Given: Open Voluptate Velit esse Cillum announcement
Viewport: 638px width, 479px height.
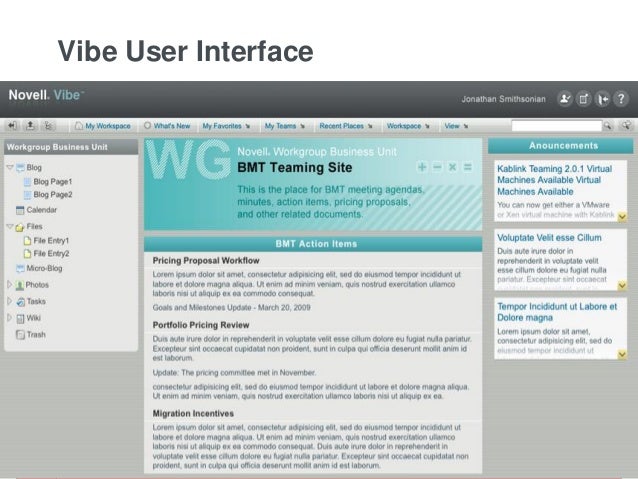Looking at the screenshot, I should (x=549, y=238).
